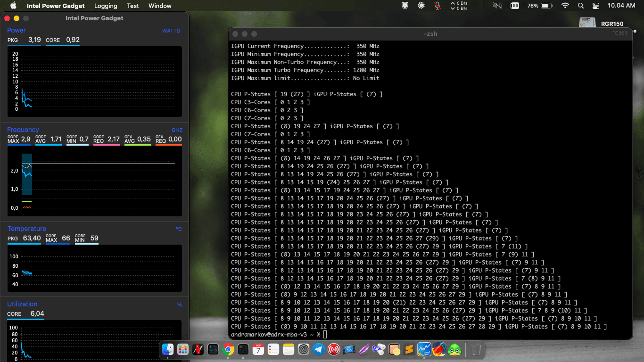
Task: Click the power graph area
Action: click(x=94, y=82)
